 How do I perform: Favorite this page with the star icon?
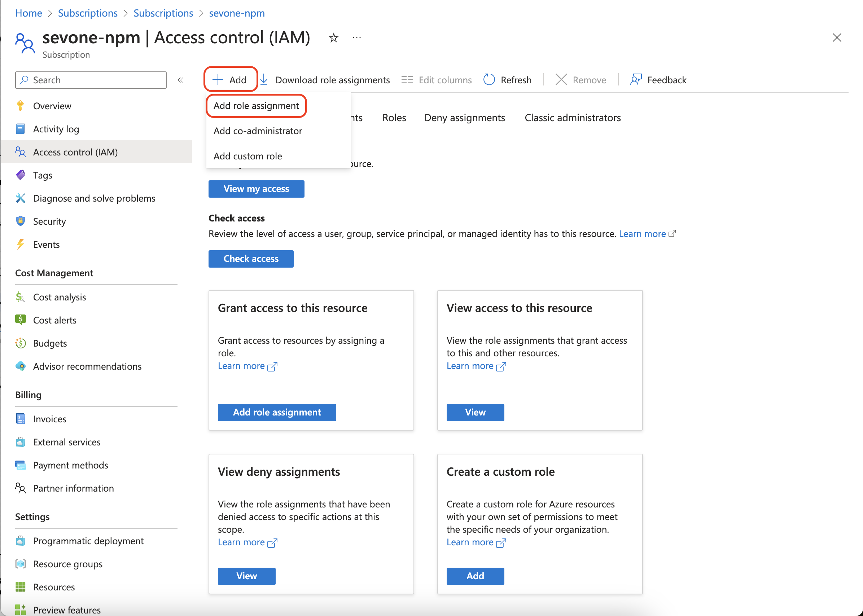tap(333, 38)
